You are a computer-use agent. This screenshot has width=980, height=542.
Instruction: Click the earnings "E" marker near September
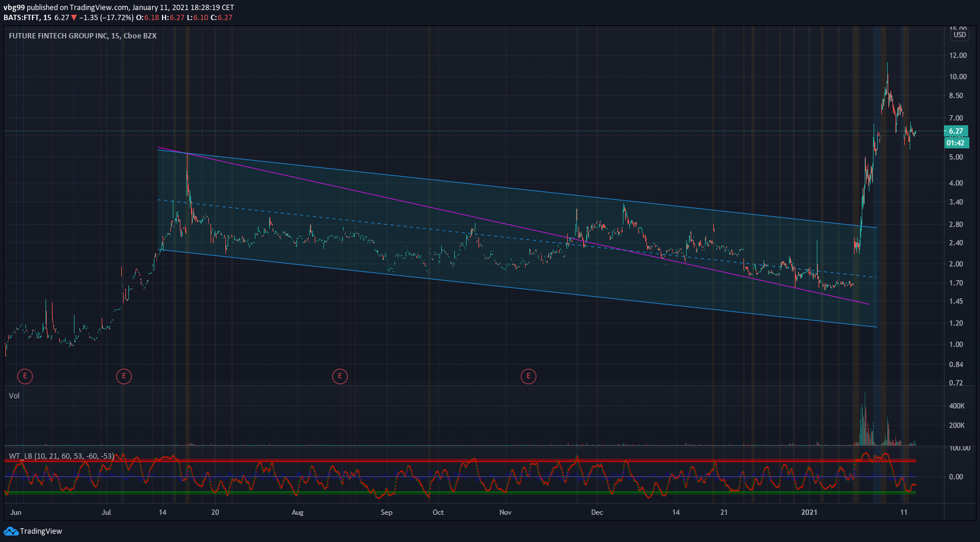pyautogui.click(x=340, y=376)
